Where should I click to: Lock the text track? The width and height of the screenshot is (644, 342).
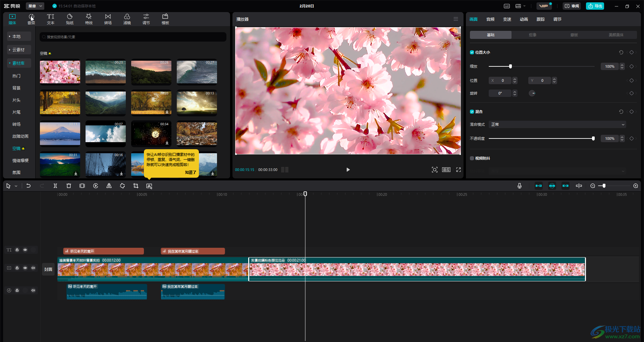pos(17,250)
